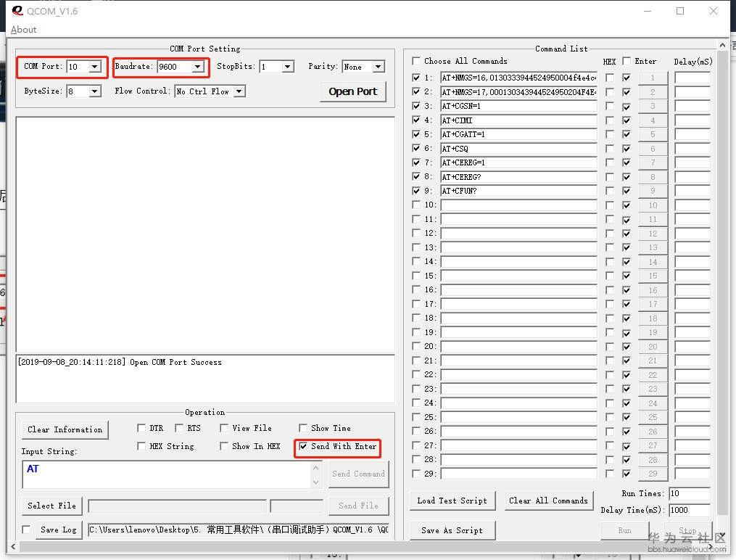Uncheck Enter checkbox for command 5
Screen dimensions: 736x560
coord(627,134)
